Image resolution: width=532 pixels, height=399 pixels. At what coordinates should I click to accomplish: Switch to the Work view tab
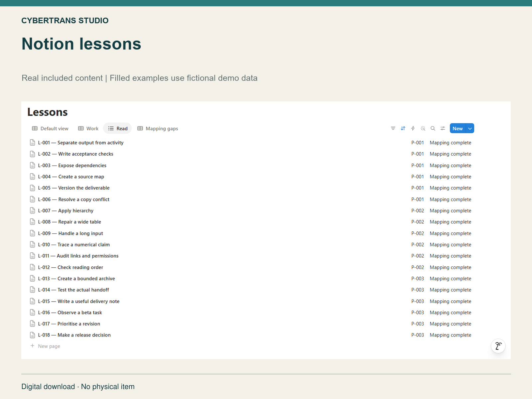[88, 129]
